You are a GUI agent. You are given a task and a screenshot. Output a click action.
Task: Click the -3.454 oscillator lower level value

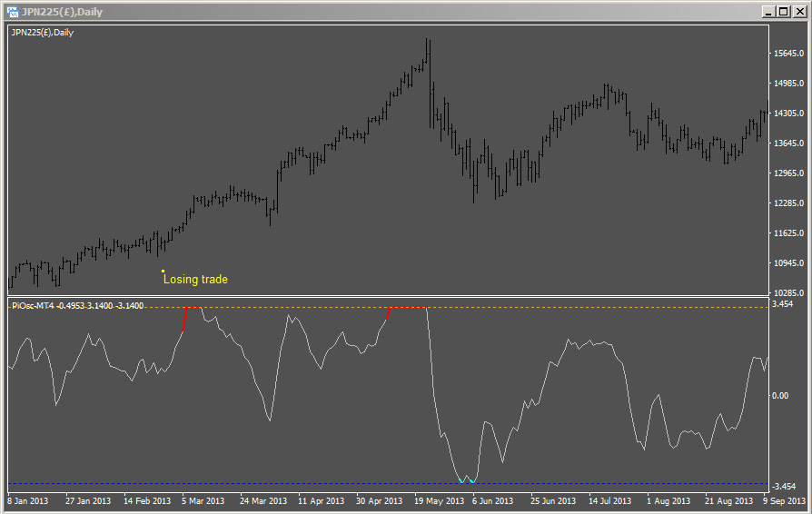coord(784,487)
